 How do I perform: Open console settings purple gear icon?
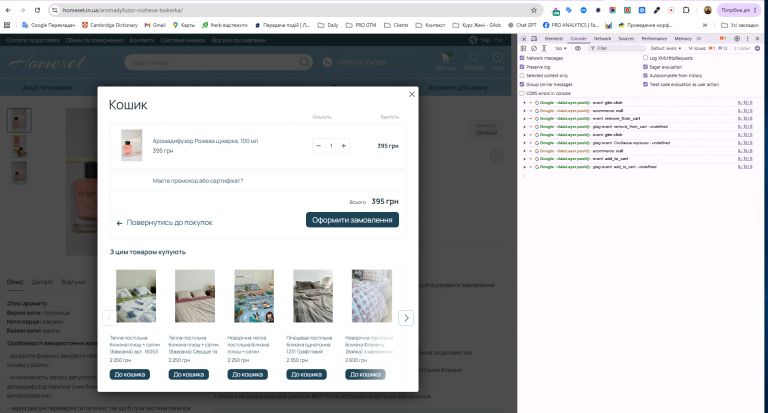pos(758,49)
